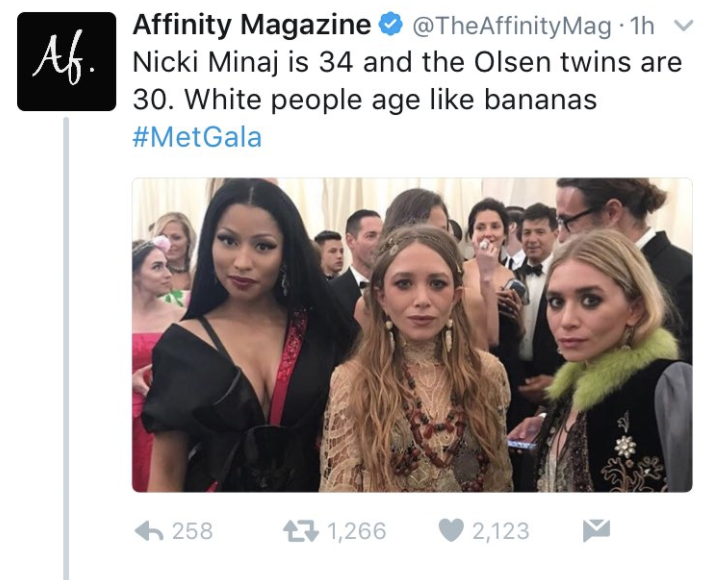
Task: Open the Af. profile avatar
Action: tap(67, 62)
